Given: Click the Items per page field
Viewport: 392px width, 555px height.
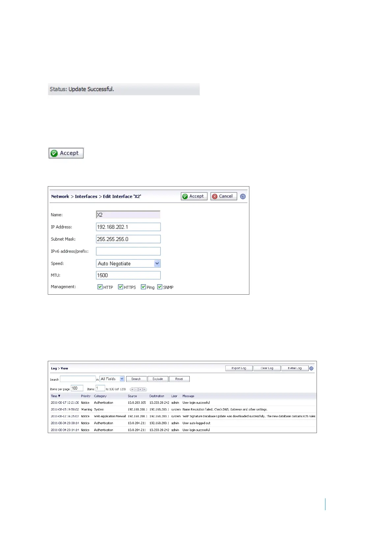Looking at the screenshot, I should click(77, 388).
